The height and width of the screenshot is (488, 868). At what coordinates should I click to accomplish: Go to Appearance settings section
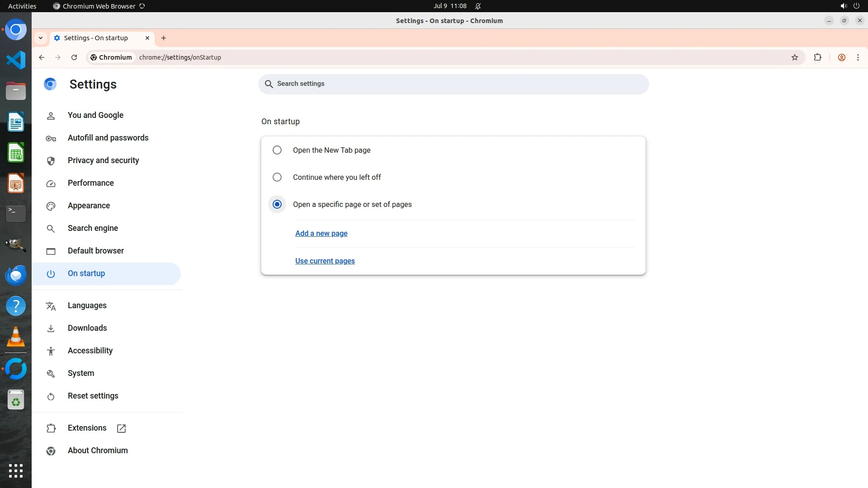pos(89,206)
